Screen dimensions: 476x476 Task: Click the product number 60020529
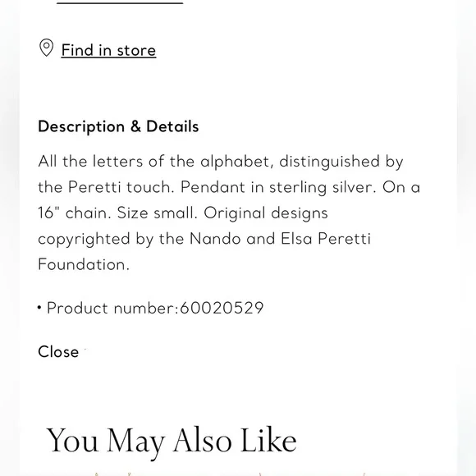click(x=222, y=308)
